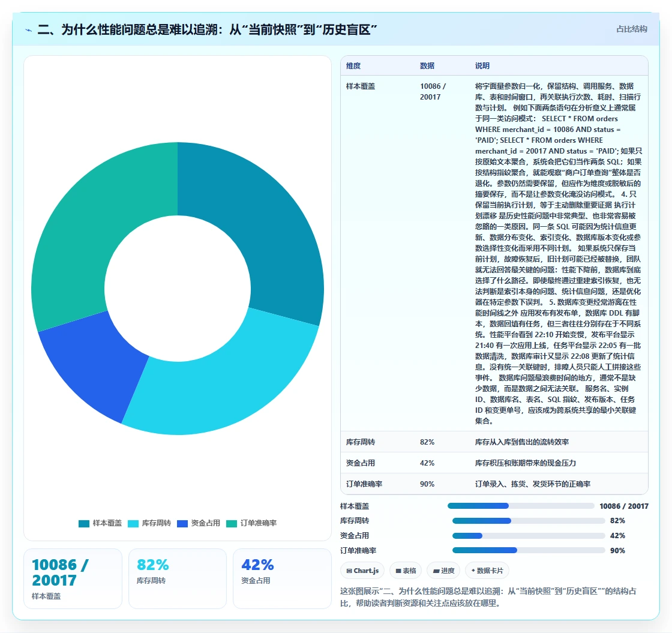This screenshot has height=633, width=672.
Task: Select the 样本覆盖 table row label
Action: tap(361, 86)
